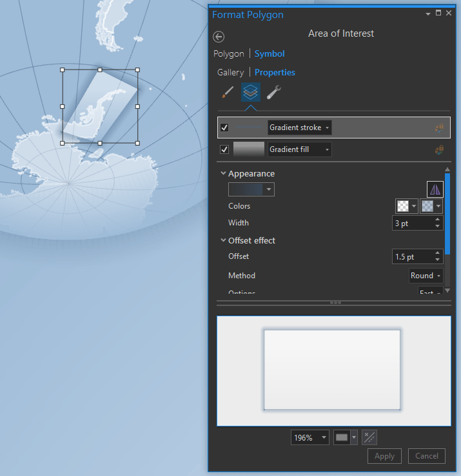
Task: Collapse the Offset effect section
Action: pos(223,240)
